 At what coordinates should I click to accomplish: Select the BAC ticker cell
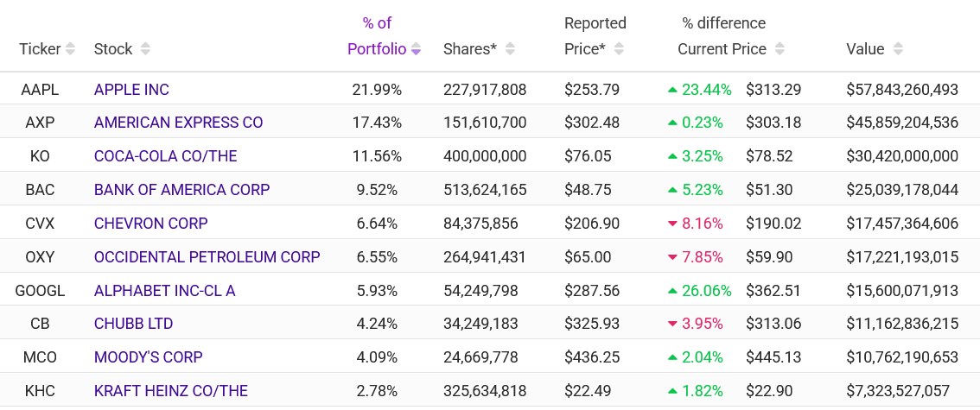pos(40,190)
